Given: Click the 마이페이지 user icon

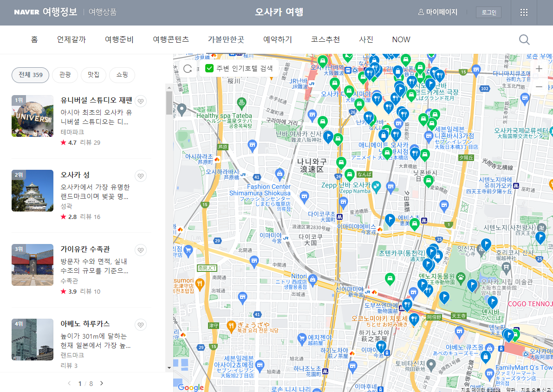Looking at the screenshot, I should pos(421,12).
